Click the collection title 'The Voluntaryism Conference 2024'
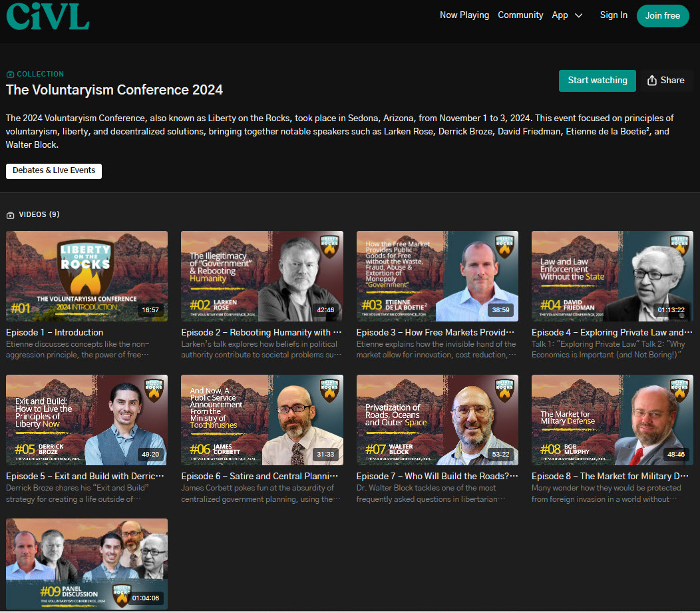Image resolution: width=700 pixels, height=613 pixels. (114, 90)
